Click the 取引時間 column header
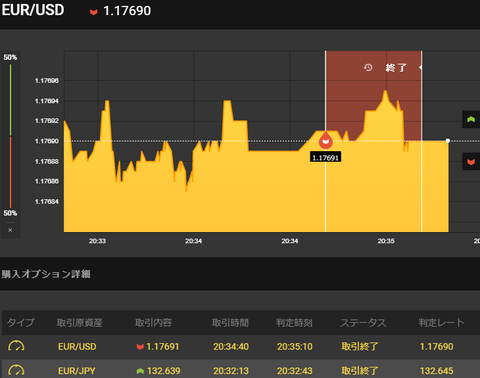The height and width of the screenshot is (378, 480). 230,322
